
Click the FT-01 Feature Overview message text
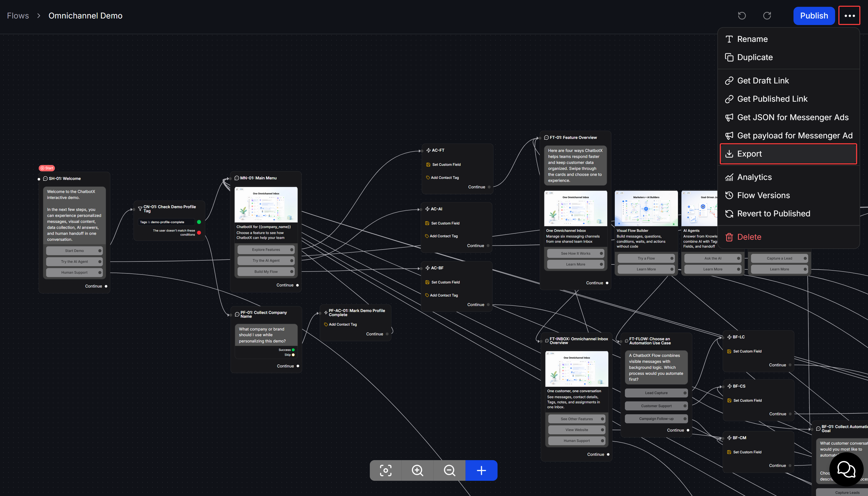pyautogui.click(x=575, y=166)
